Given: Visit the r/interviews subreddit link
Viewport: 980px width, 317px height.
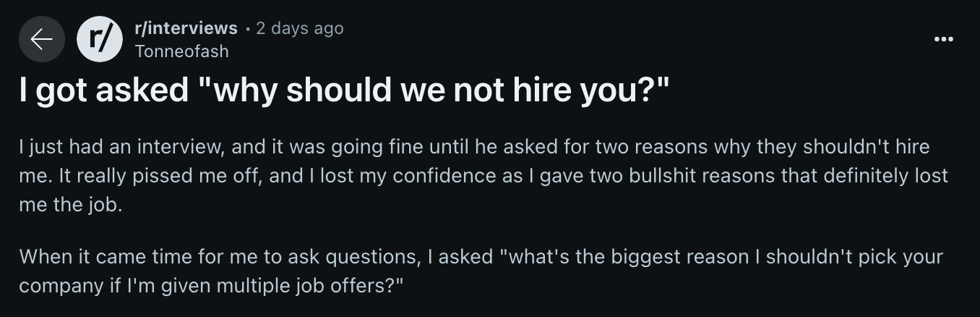Looking at the screenshot, I should [x=186, y=28].
